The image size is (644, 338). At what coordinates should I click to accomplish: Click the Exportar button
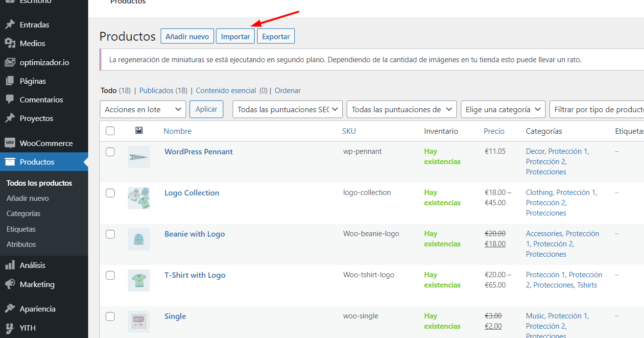(x=276, y=36)
